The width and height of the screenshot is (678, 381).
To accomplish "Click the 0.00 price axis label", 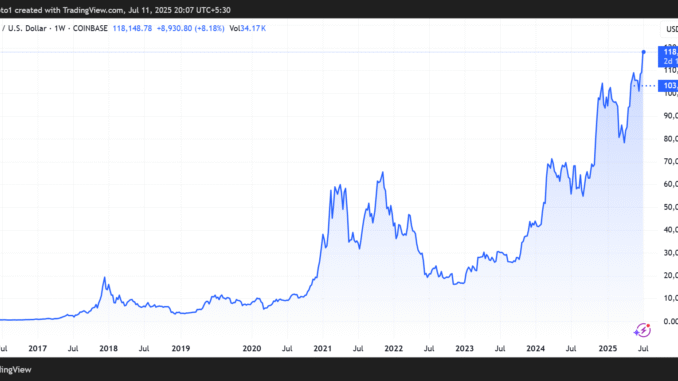I will (671, 321).
